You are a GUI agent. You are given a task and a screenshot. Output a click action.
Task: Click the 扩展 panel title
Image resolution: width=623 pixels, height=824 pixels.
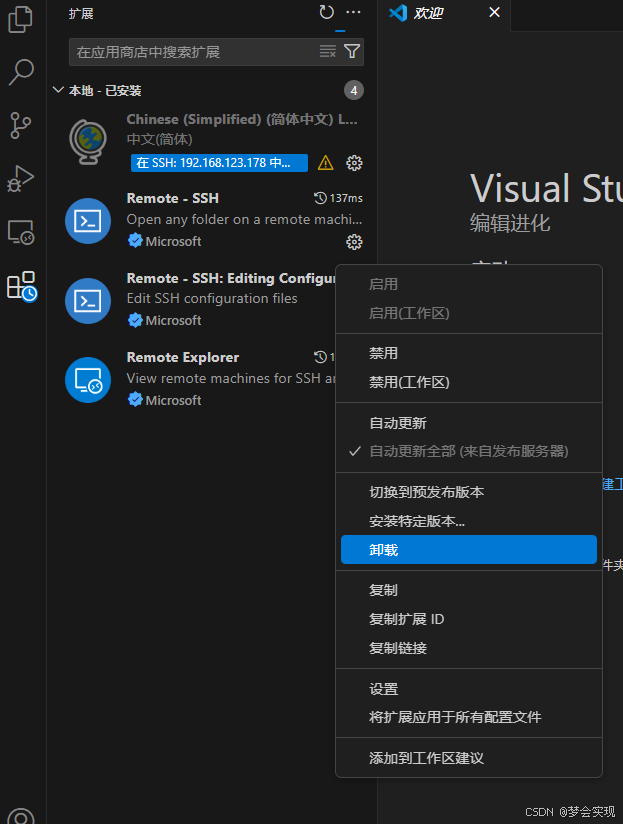81,14
